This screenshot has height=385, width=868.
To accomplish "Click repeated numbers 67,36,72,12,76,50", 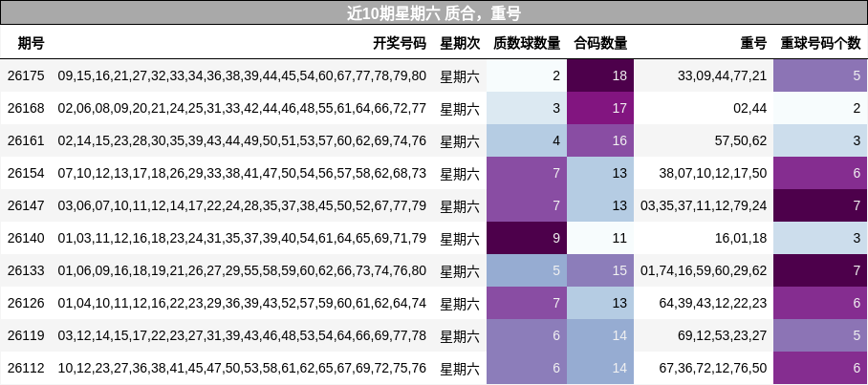I will [713, 369].
